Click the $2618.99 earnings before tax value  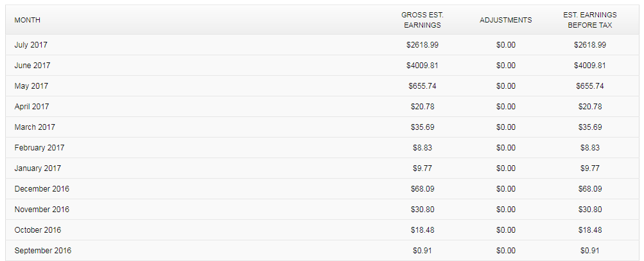point(590,45)
